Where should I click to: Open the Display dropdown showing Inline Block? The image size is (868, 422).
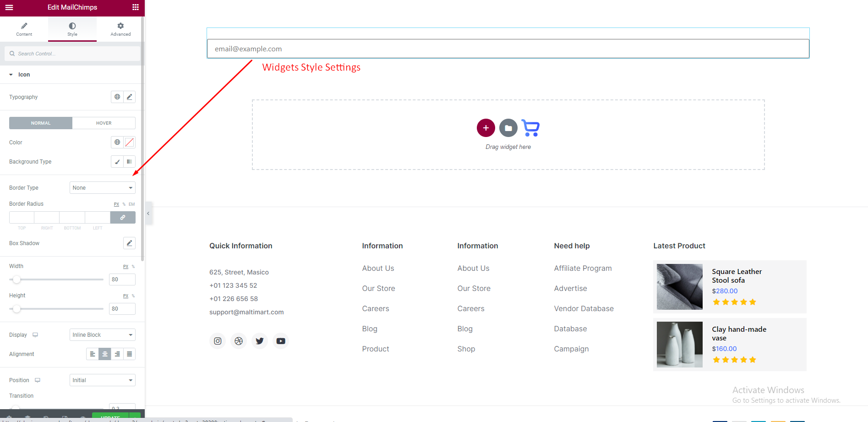click(102, 335)
